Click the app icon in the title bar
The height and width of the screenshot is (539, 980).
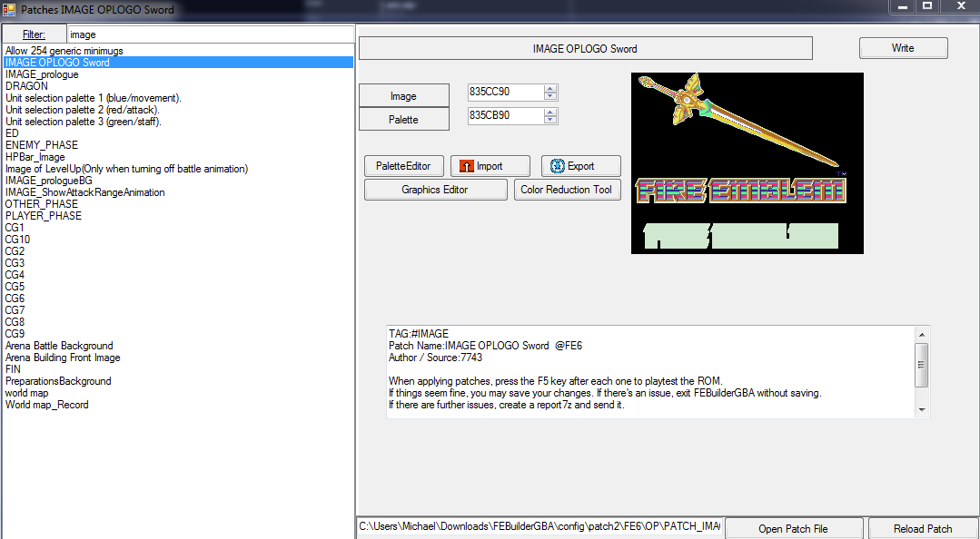pos(9,9)
